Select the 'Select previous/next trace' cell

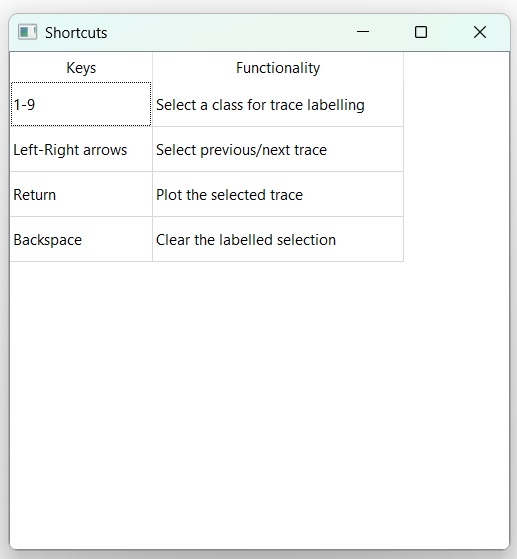tap(278, 149)
